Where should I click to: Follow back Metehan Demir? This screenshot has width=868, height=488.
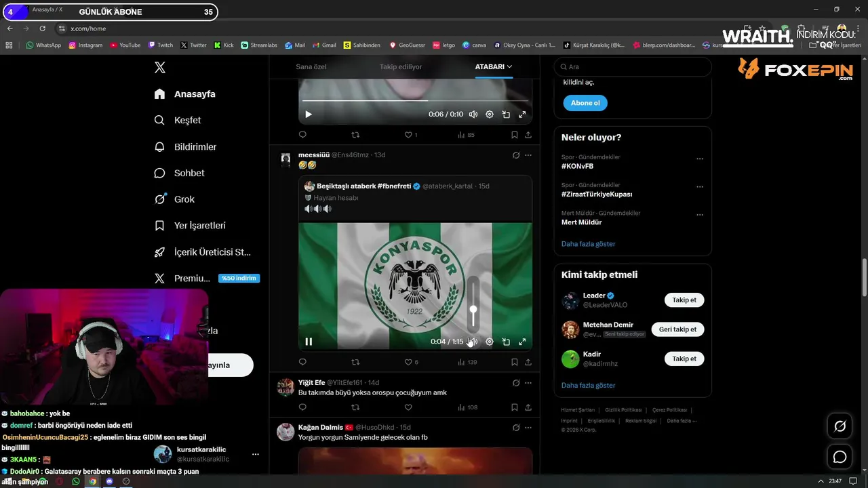pos(677,329)
